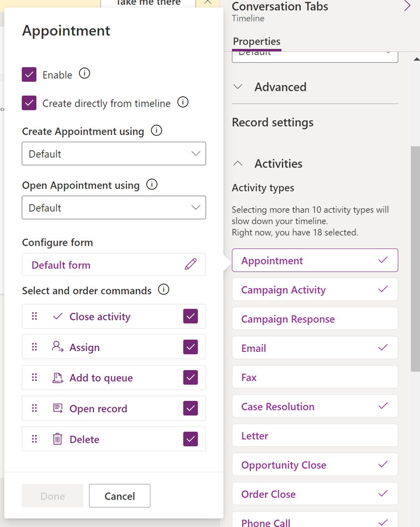The width and height of the screenshot is (420, 527).
Task: Disable the Enable checkbox for Appointment
Action: pyautogui.click(x=29, y=74)
